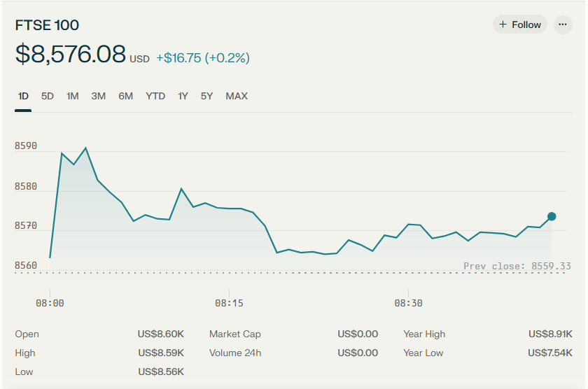The height and width of the screenshot is (389, 588).
Task: Click the Market Cap label
Action: coord(234,334)
